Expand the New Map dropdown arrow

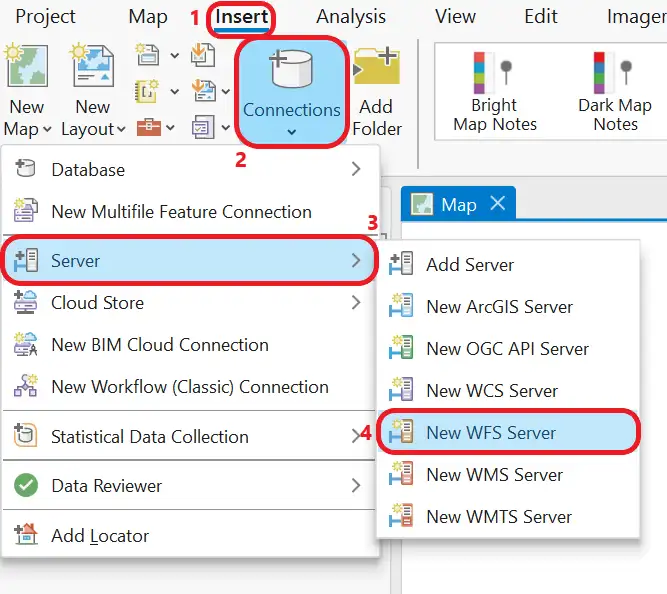coord(47,130)
